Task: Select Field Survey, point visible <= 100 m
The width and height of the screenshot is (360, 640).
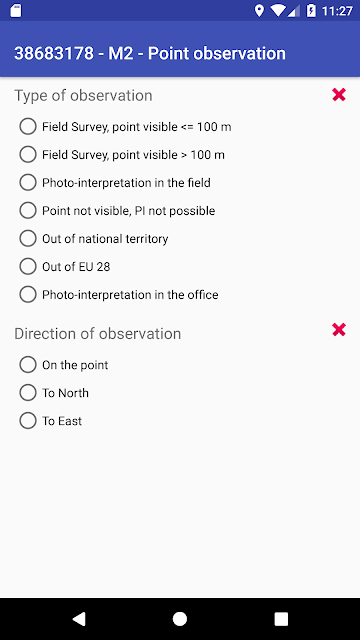Action: tap(125, 127)
